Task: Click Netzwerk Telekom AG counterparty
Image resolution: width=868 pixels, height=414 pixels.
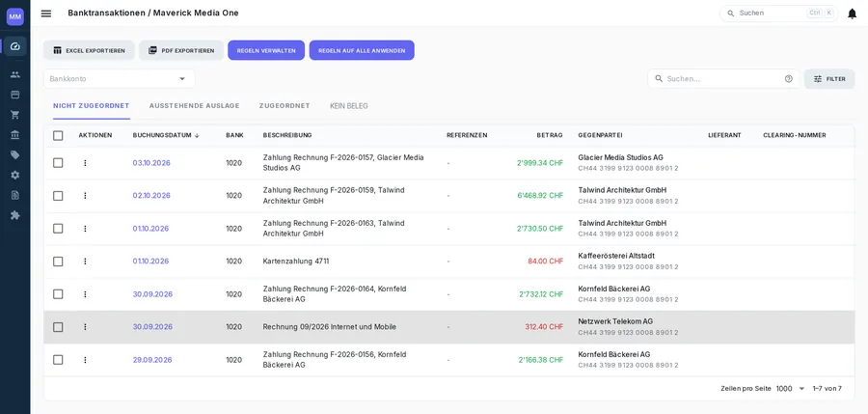Action: click(615, 321)
